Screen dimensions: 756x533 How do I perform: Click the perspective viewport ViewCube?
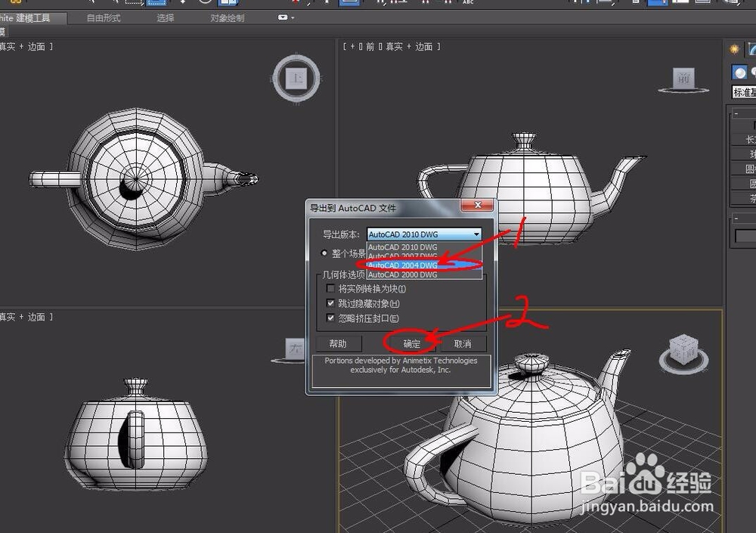tap(683, 349)
